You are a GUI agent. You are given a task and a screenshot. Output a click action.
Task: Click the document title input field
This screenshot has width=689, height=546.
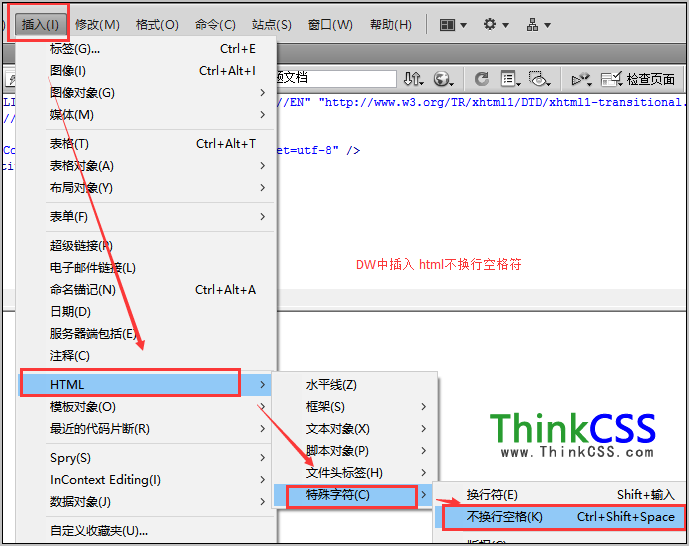[336, 79]
